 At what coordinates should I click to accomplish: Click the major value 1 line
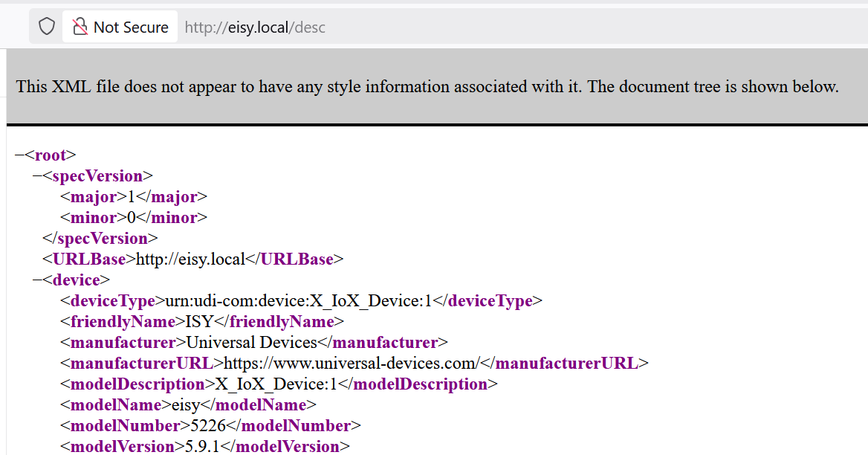click(x=134, y=197)
